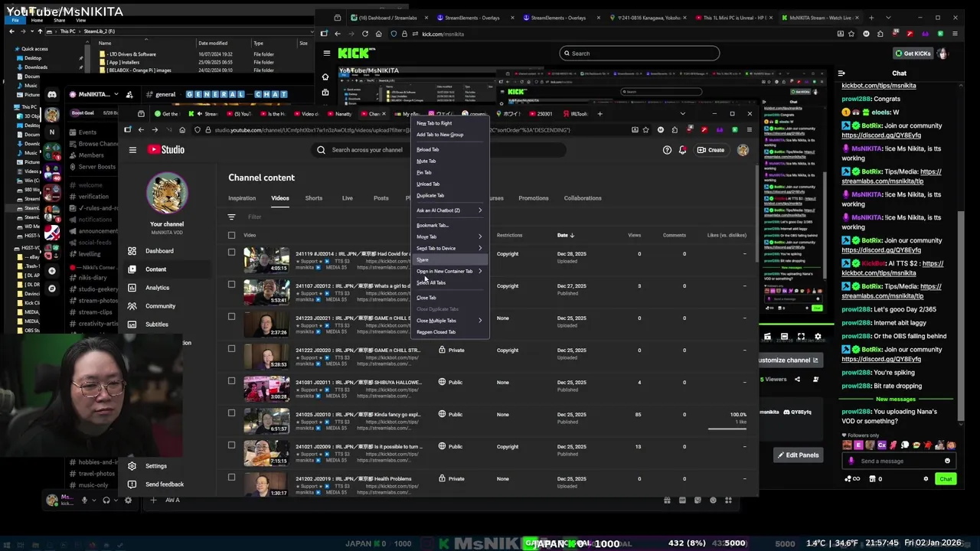Screen dimensions: 980x551
Task: Click the share icon beside Viewers
Action: click(797, 380)
